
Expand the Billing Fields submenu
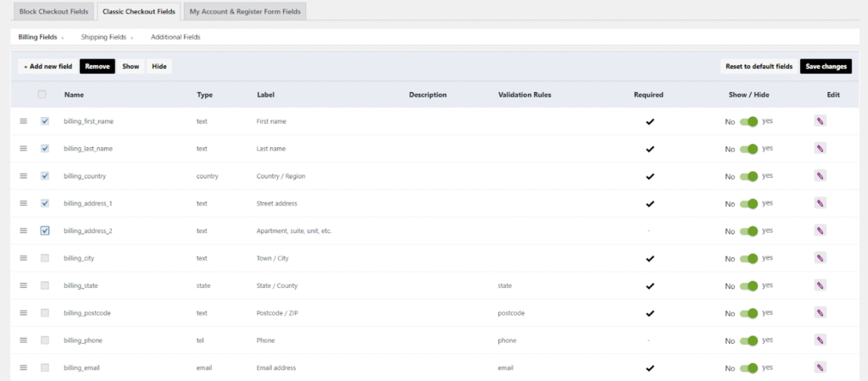41,37
